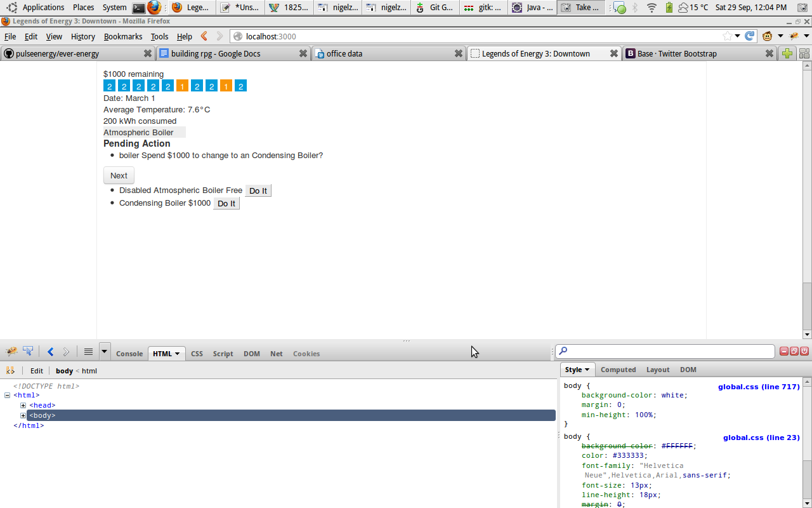This screenshot has height=508, width=812.
Task: Click Do It for Condensing Boiler $1000
Action: coord(226,203)
